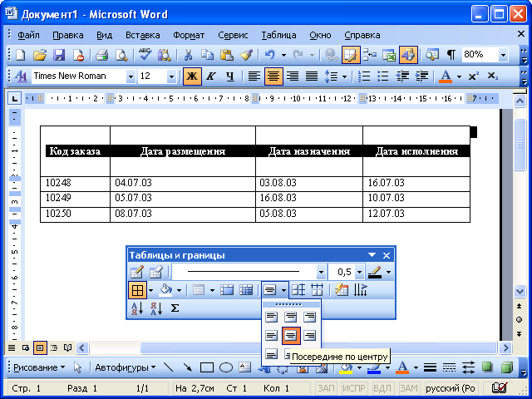The image size is (532, 399).
Task: Click the shading fill color bucket
Action: tap(165, 290)
